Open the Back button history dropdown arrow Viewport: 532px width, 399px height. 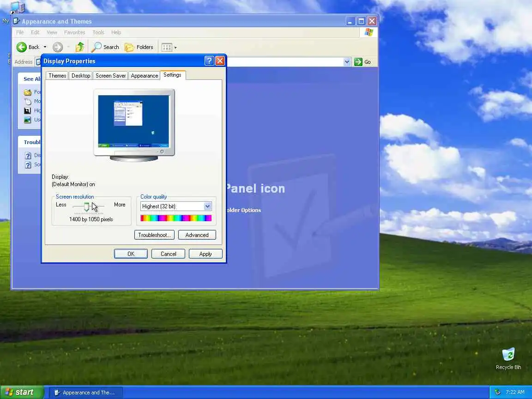[x=45, y=47]
